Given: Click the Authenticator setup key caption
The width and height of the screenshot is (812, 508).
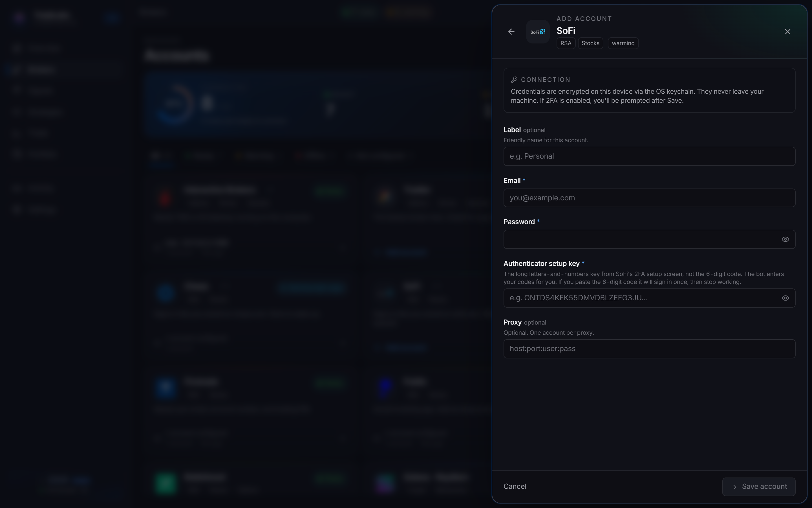Looking at the screenshot, I should [x=542, y=263].
